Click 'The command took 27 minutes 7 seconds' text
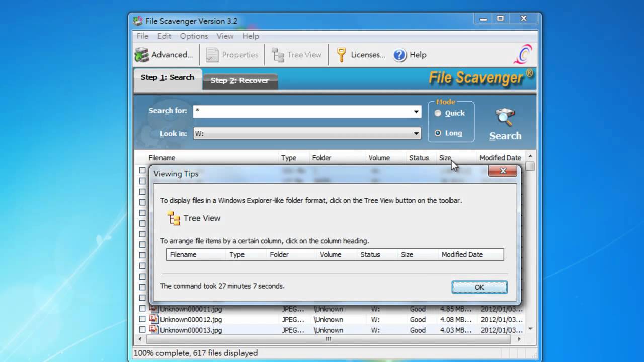The image size is (644, 362). point(222,286)
